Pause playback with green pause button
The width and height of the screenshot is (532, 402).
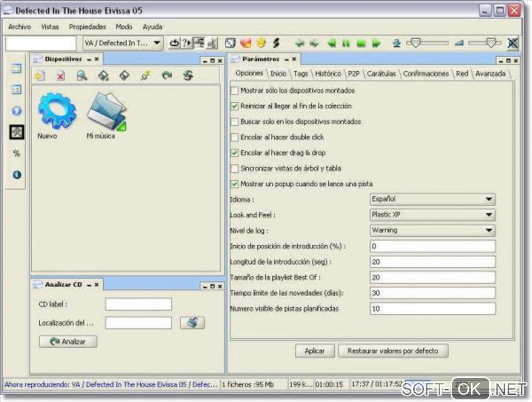[346, 43]
